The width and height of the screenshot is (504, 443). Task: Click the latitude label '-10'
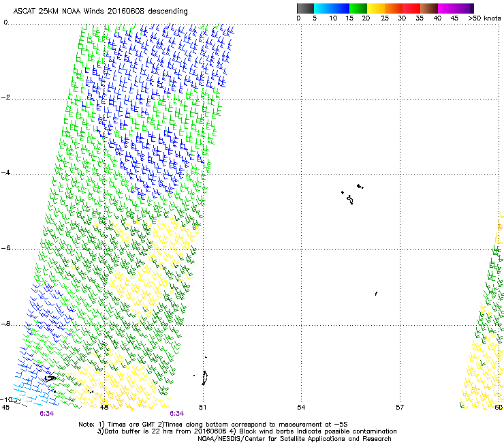point(6,399)
